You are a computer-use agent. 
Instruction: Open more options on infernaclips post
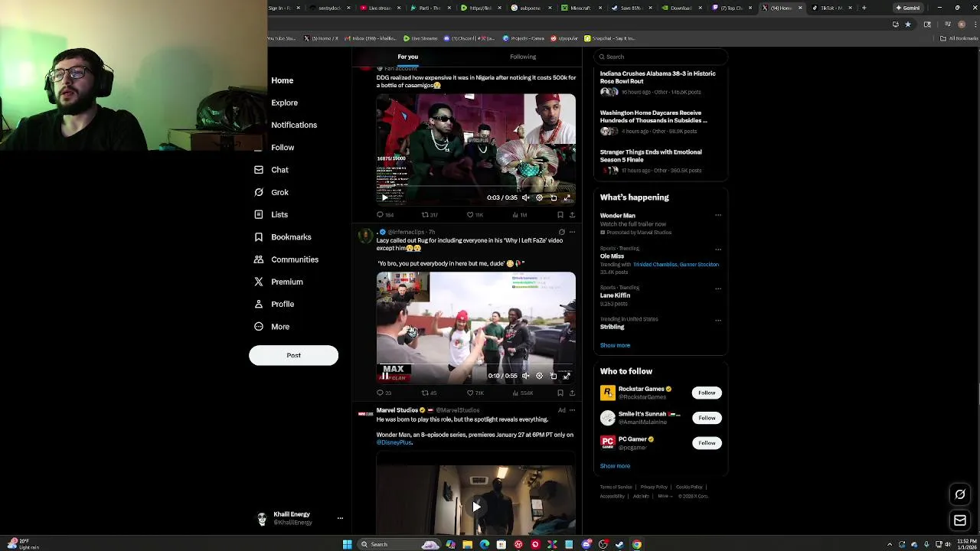pyautogui.click(x=572, y=232)
